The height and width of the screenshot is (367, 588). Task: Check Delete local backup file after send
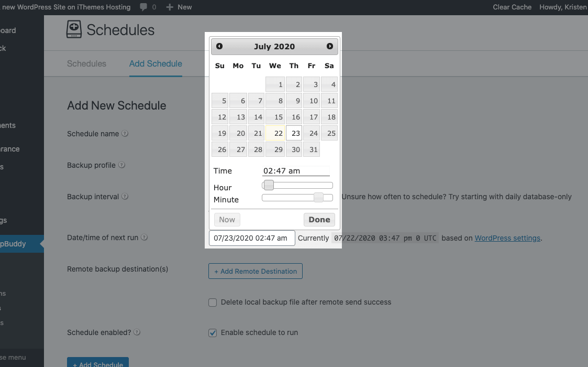tap(213, 303)
